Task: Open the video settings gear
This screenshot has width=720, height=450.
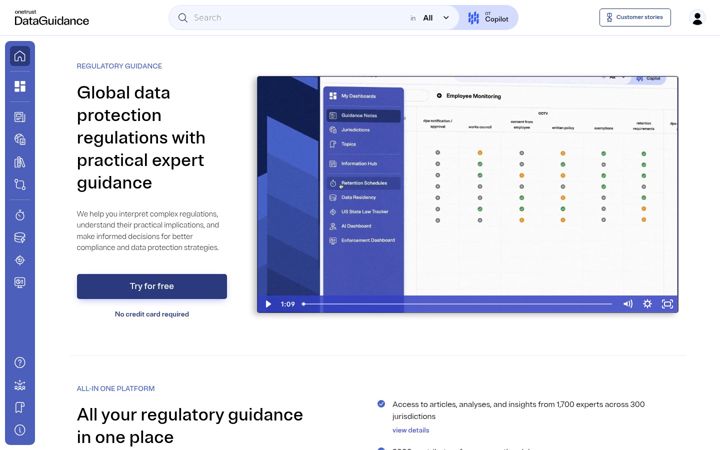Action: coord(647,304)
